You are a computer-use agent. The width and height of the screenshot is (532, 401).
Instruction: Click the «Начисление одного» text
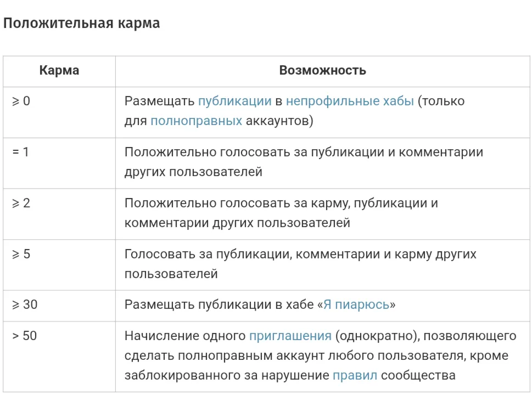(x=185, y=336)
